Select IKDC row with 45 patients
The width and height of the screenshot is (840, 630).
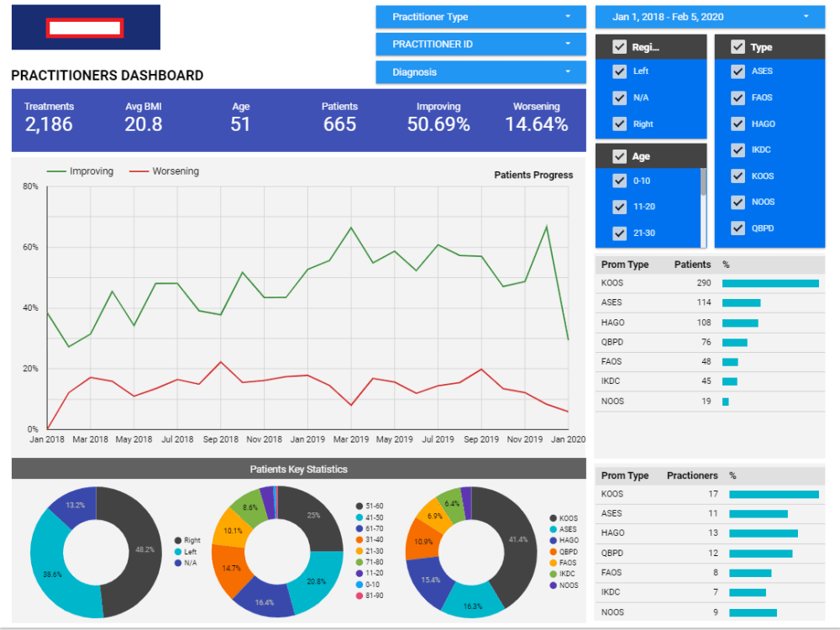710,381
